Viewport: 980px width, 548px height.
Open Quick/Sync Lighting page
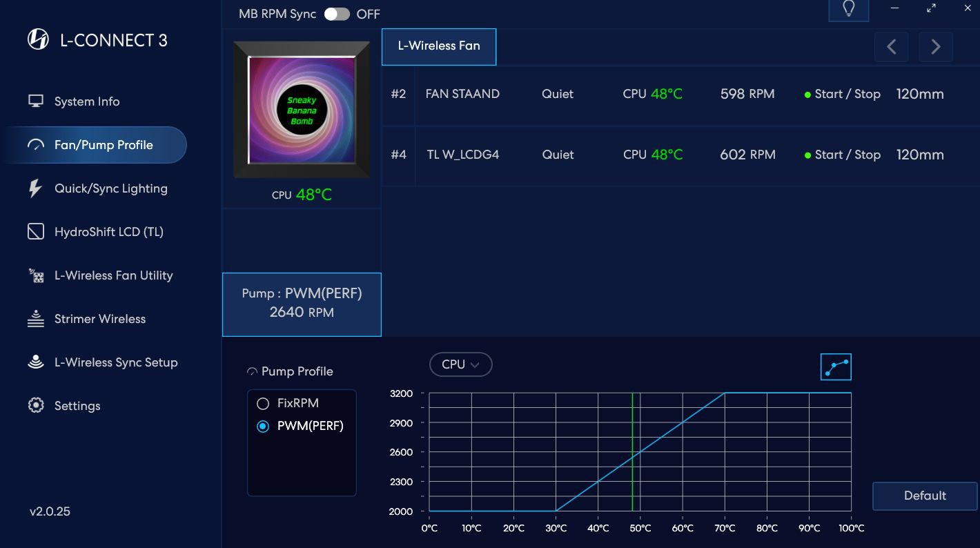coord(97,188)
